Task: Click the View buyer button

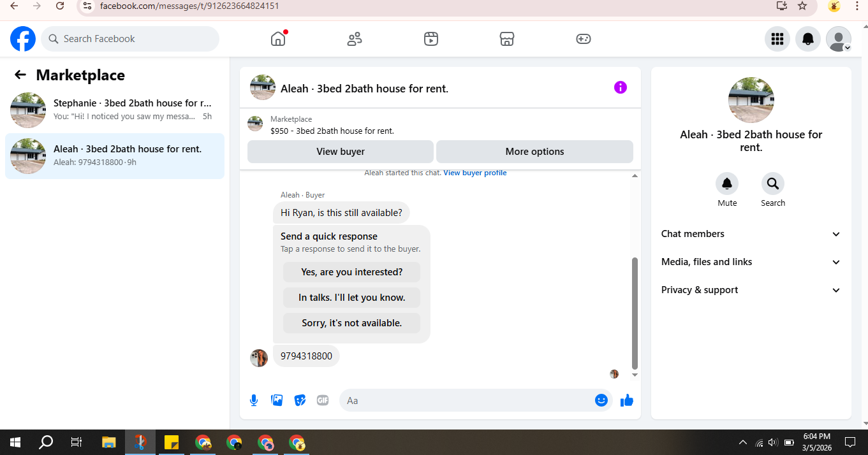Action: 341,152
